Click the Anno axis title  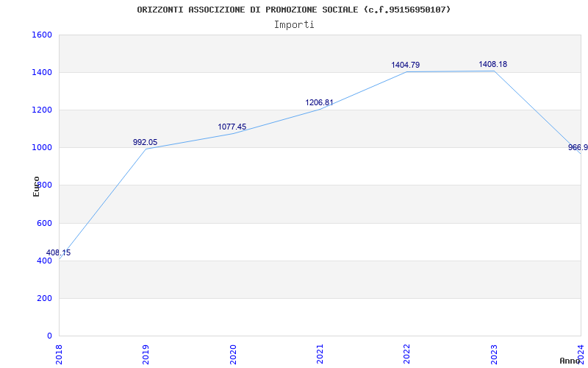(570, 361)
